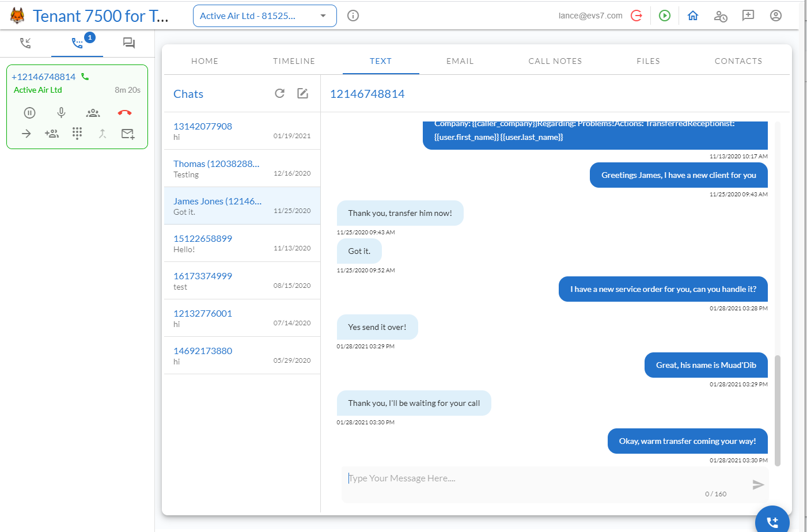Open the Home navigation icon in the top bar
This screenshot has width=807, height=532.
pyautogui.click(x=693, y=16)
